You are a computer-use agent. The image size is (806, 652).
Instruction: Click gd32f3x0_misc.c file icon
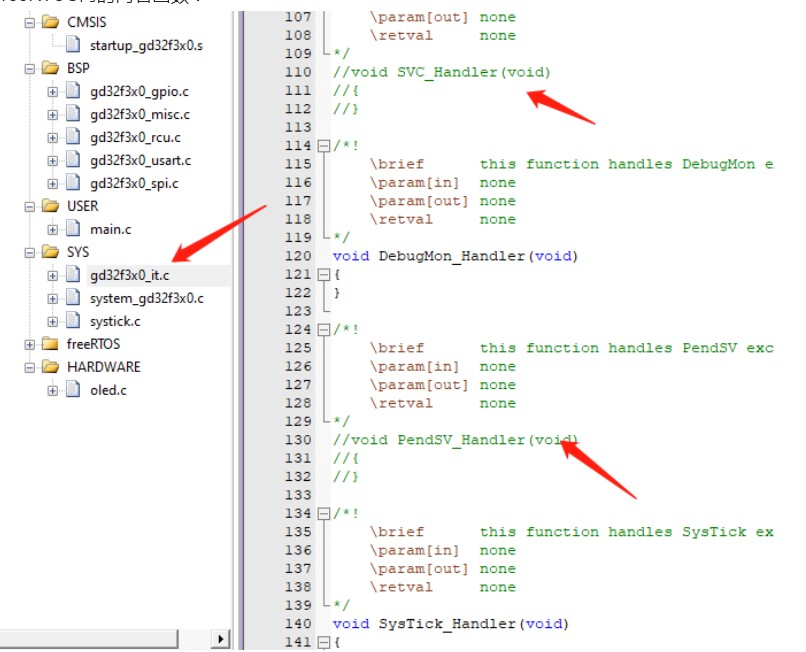click(73, 114)
